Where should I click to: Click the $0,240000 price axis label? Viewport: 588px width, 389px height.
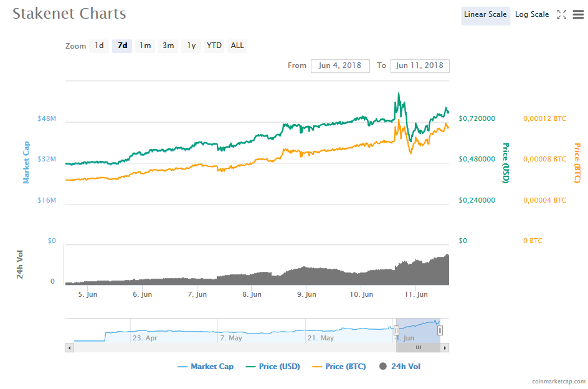[x=477, y=200]
